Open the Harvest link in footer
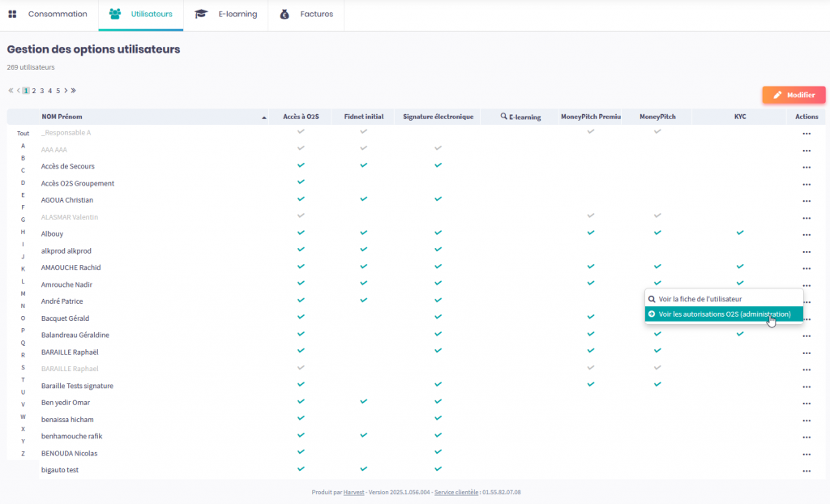The image size is (830, 504). point(353,492)
